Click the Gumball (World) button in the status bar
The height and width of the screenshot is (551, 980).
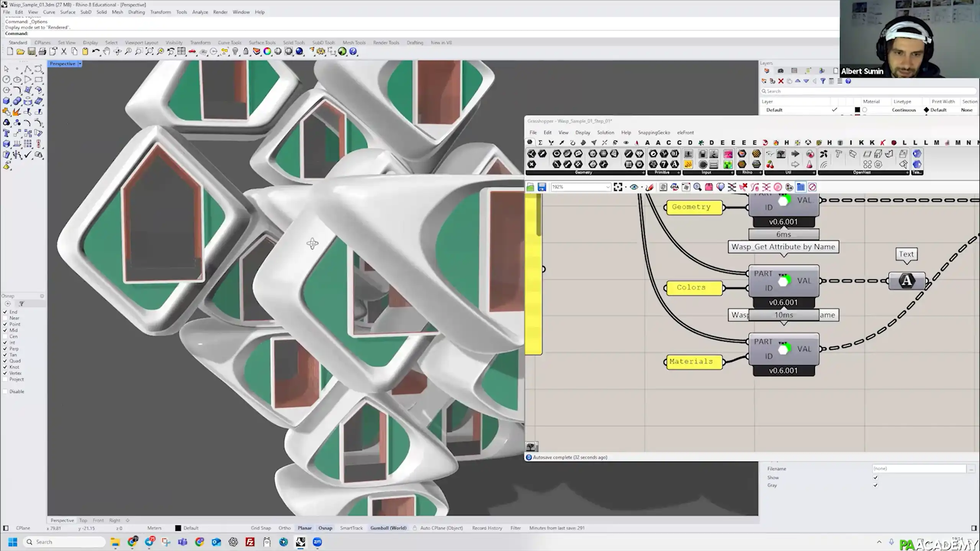[x=388, y=528]
